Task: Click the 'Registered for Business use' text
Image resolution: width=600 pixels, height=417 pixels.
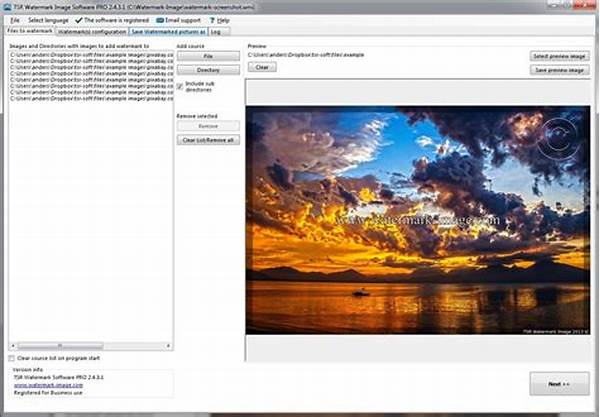Action: pos(48,393)
